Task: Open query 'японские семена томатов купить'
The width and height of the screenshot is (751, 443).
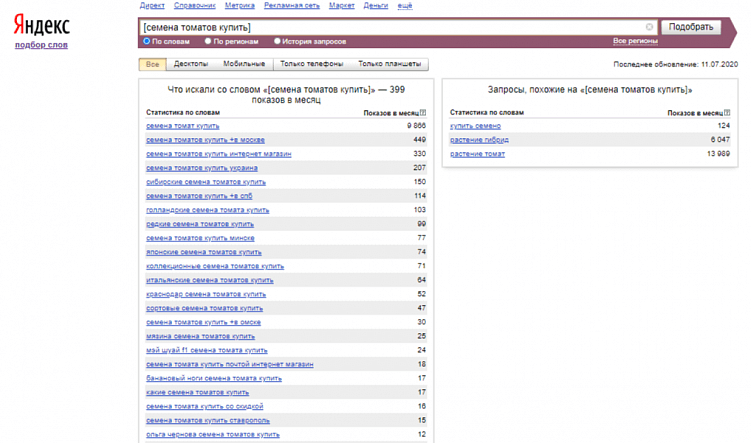Action: [204, 252]
